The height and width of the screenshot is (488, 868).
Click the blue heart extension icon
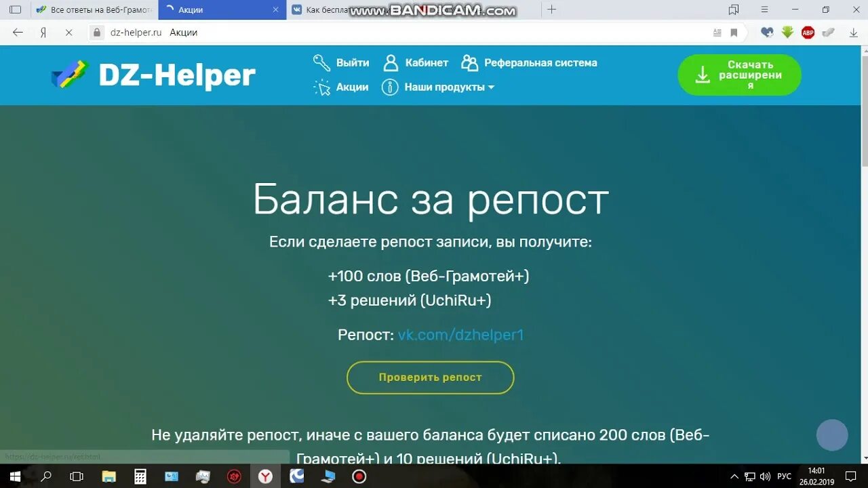(767, 32)
